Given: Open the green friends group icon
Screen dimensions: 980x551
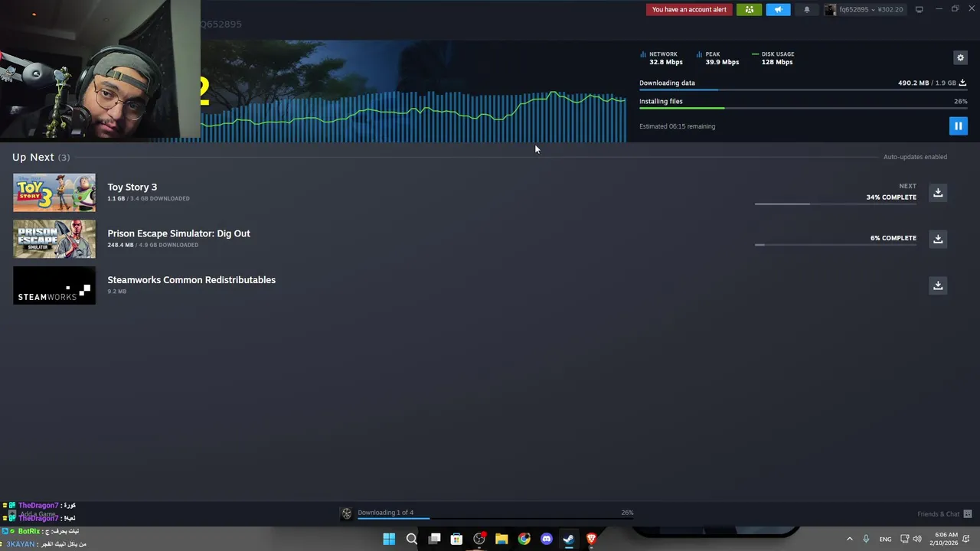Looking at the screenshot, I should (x=749, y=10).
